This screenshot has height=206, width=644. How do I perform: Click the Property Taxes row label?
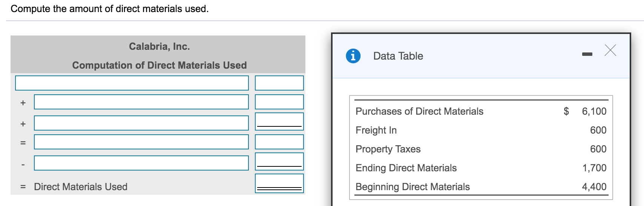(388, 149)
